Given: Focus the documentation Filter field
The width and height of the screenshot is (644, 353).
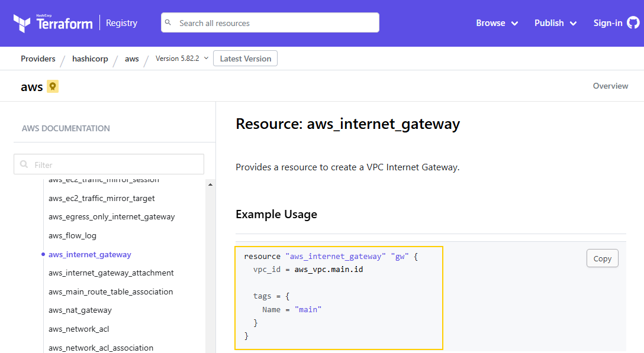Looking at the screenshot, I should (109, 164).
